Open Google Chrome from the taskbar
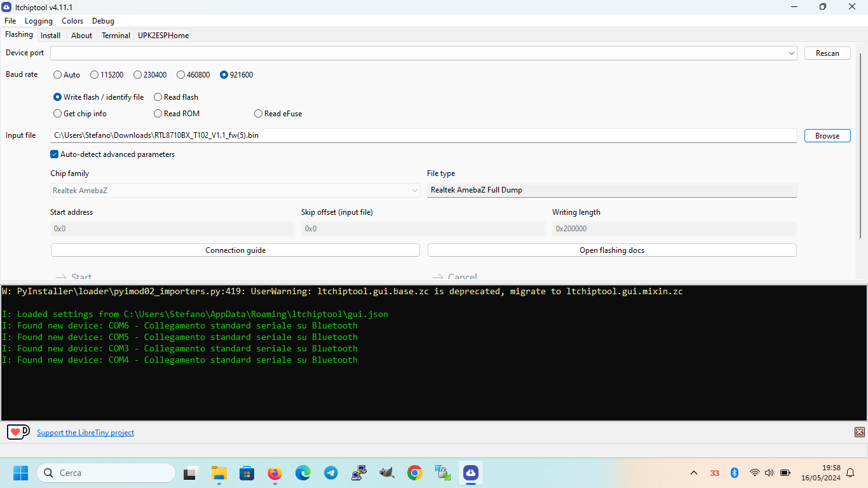This screenshot has height=488, width=868. click(x=414, y=473)
